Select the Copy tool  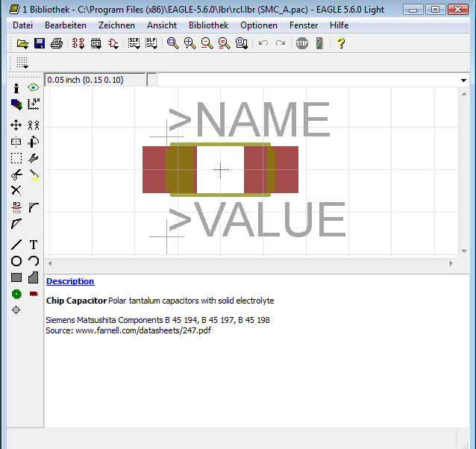tap(34, 125)
